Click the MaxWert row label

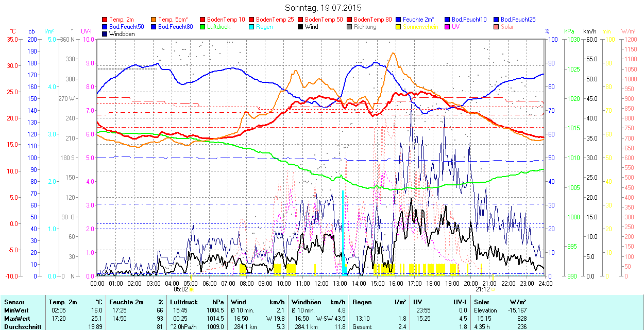17,318
